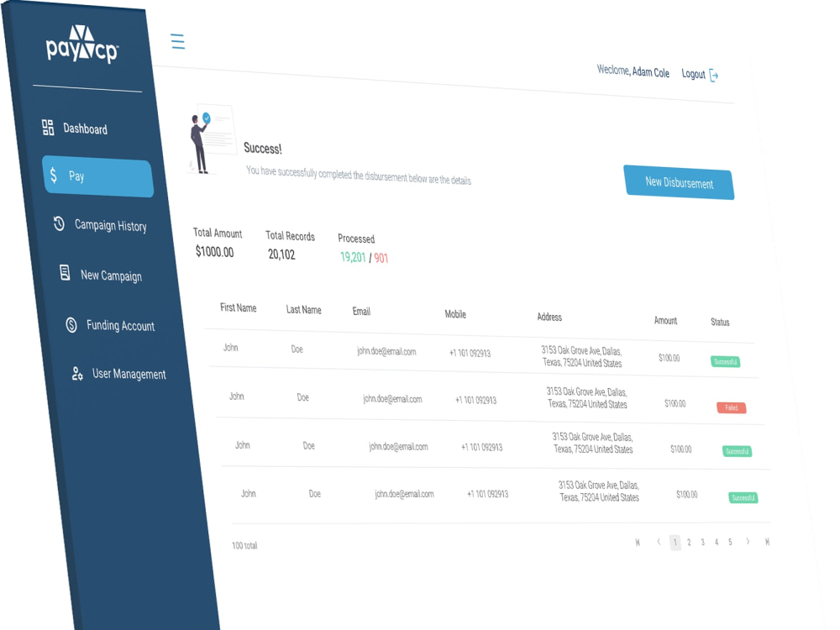The image size is (840, 630).
Task: Click the success illustration image
Action: click(213, 138)
